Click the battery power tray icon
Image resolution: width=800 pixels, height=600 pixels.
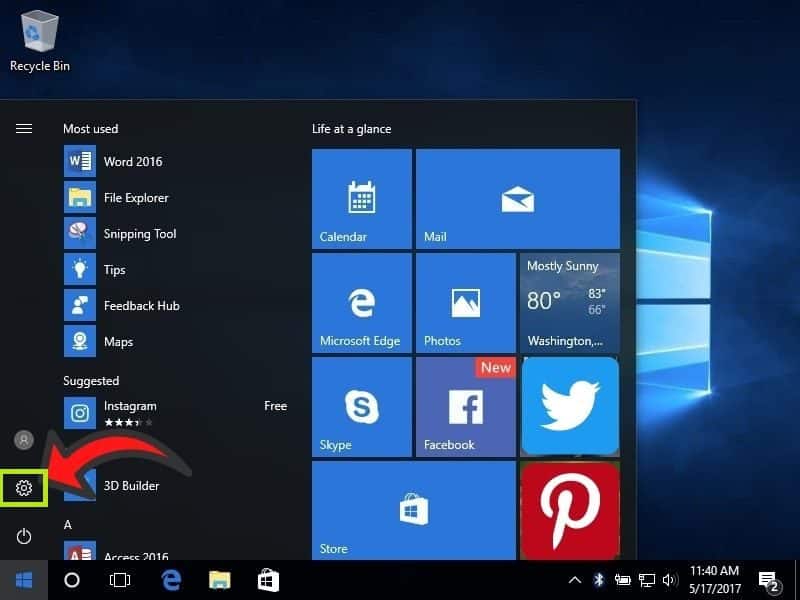tap(622, 580)
